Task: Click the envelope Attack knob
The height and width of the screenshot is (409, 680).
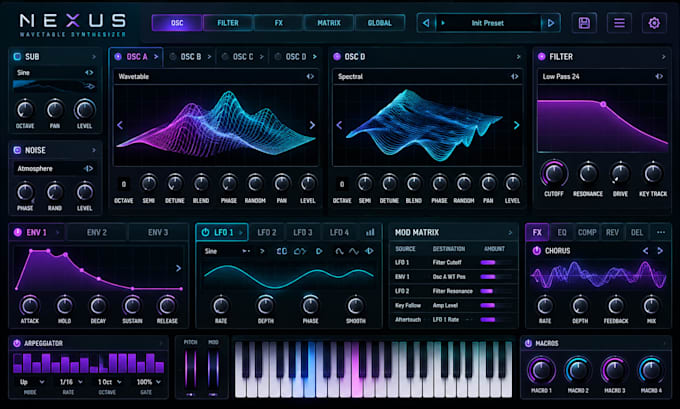Action: (x=29, y=306)
